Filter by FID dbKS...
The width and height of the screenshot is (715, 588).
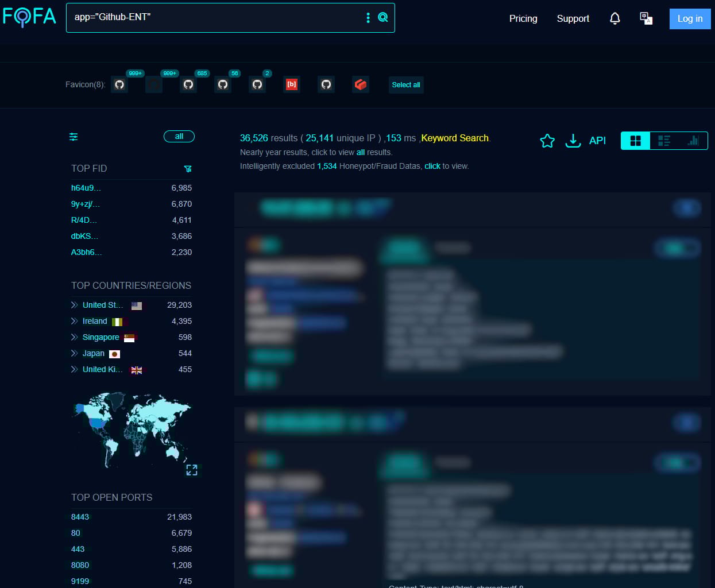[84, 236]
